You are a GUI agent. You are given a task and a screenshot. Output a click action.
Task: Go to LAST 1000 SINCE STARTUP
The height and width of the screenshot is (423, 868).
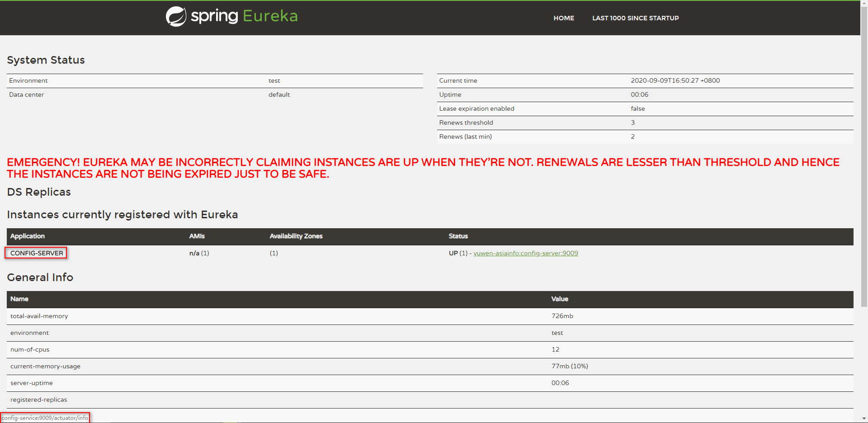coord(636,18)
